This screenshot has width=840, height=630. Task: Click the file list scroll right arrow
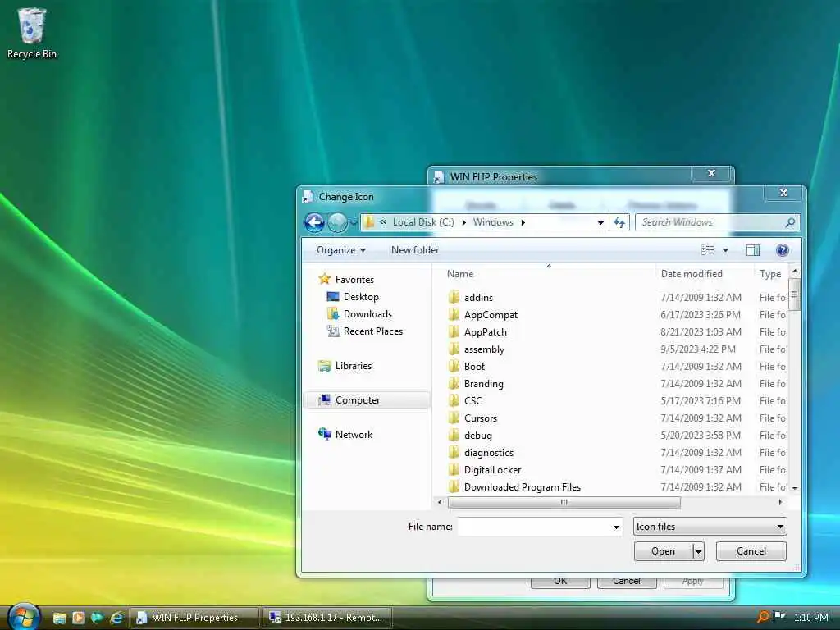click(780, 503)
